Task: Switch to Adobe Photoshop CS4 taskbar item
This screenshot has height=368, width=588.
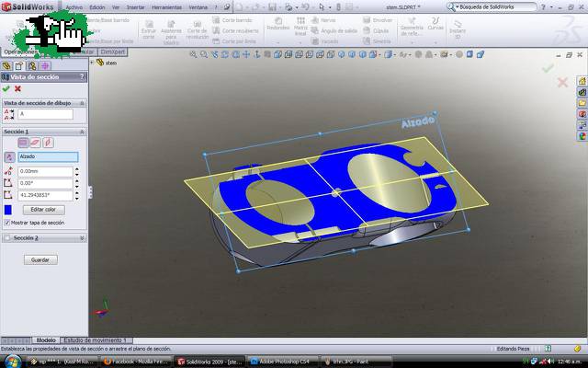Action: click(x=282, y=362)
